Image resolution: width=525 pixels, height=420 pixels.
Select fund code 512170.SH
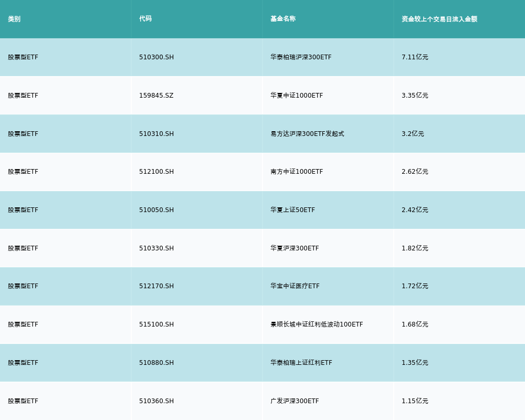156,286
